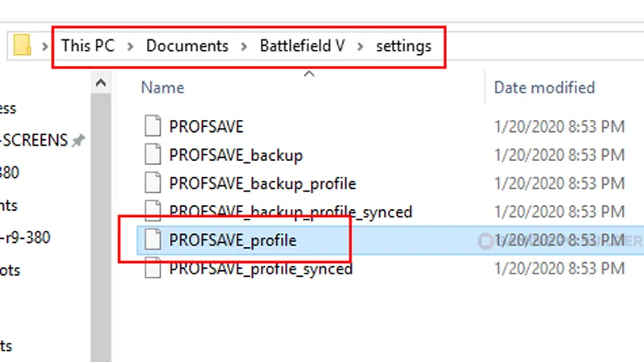Click the file name 'PROFSAVE_profile'
The width and height of the screenshot is (644, 362).
[x=233, y=240]
